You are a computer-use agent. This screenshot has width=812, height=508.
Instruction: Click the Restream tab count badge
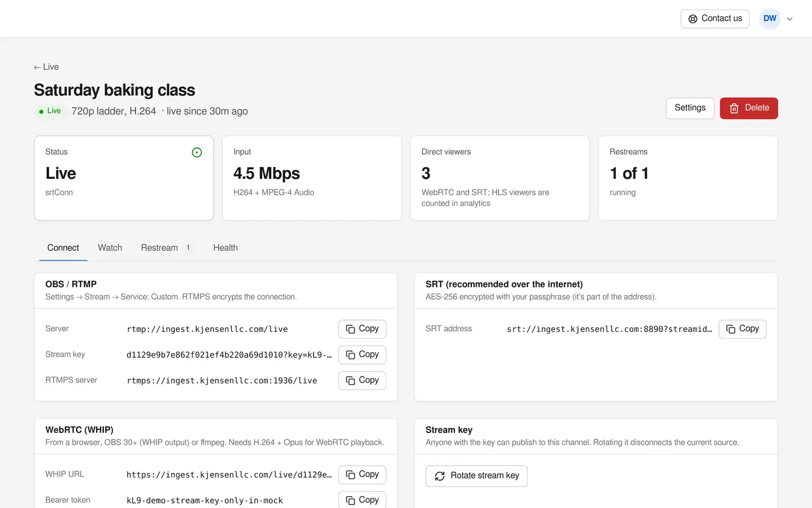188,248
